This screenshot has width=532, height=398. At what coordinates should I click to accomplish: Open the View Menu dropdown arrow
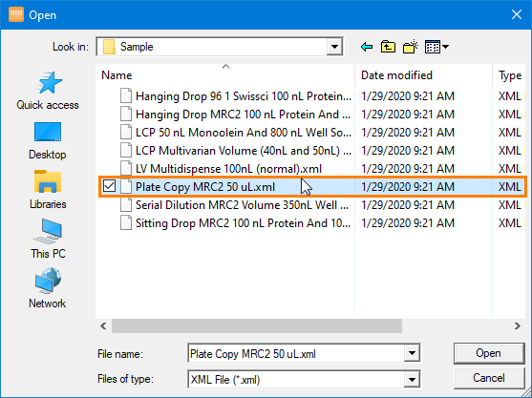445,47
